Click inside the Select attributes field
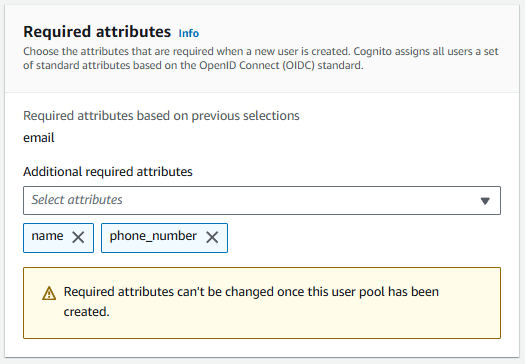Screen dimensions: 525x364 262,201
